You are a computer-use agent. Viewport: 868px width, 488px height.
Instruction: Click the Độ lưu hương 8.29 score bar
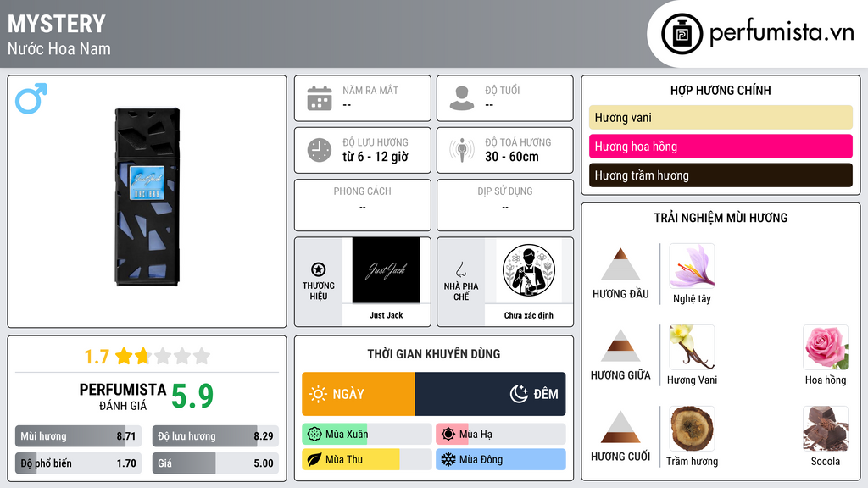click(x=215, y=436)
